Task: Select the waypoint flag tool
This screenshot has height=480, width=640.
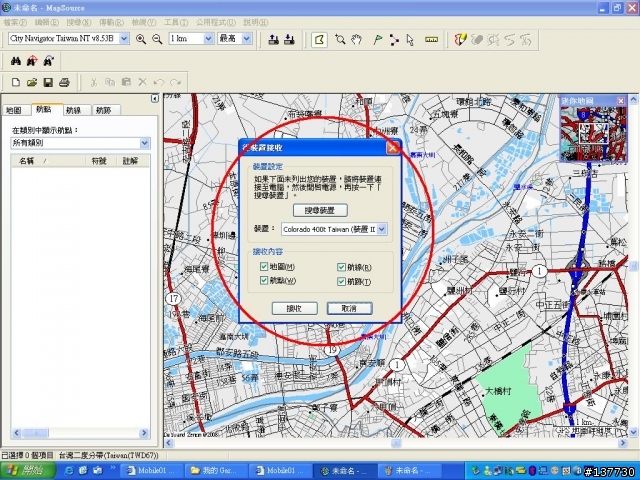Action: pos(378,40)
